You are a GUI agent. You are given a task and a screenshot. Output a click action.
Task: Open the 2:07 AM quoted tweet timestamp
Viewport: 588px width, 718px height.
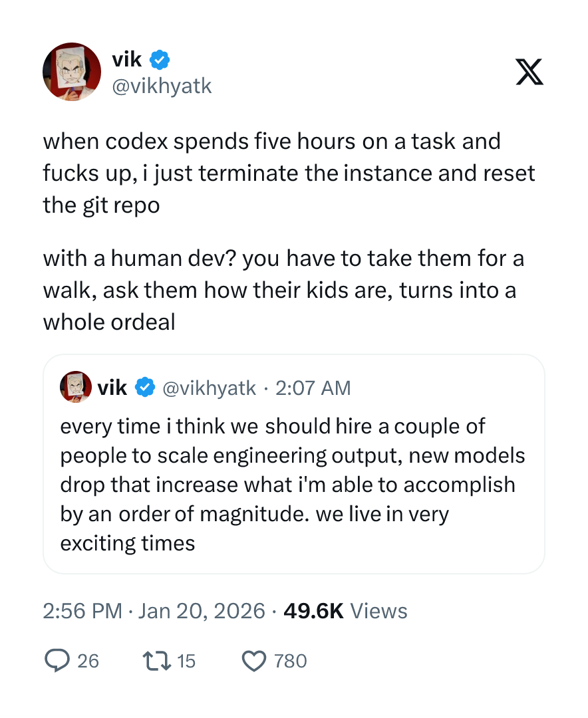pyautogui.click(x=313, y=388)
